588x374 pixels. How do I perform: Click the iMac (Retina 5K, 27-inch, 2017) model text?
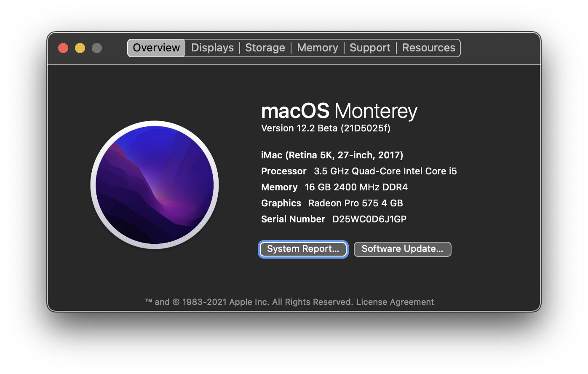pos(332,155)
